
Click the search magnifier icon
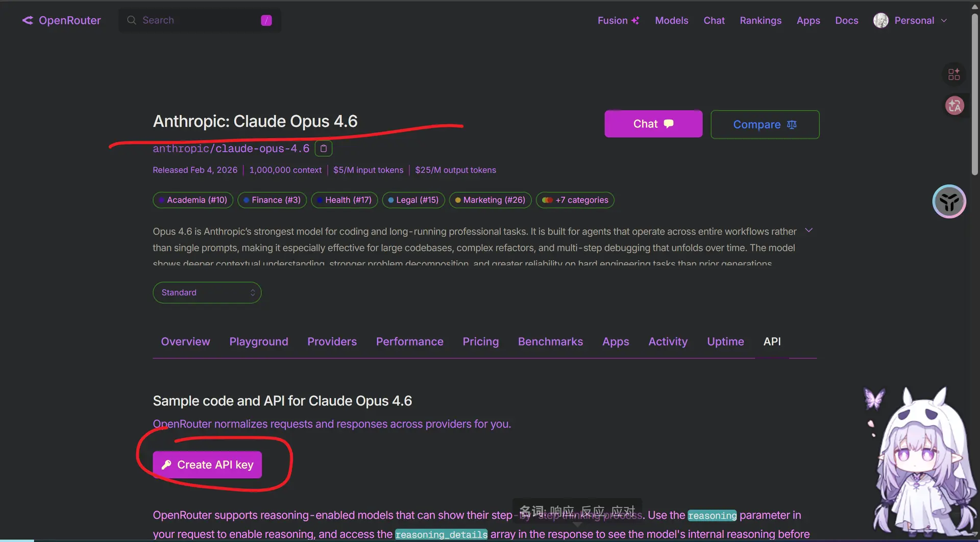(131, 20)
